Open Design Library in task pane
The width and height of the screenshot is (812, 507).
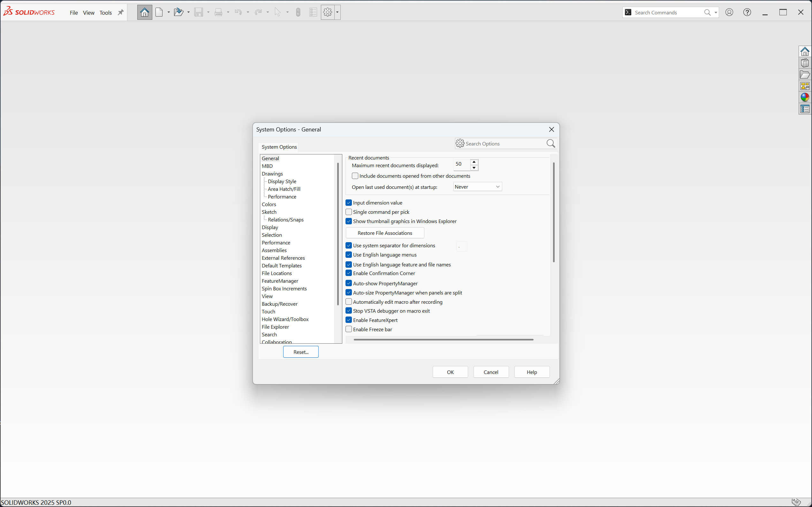pyautogui.click(x=805, y=63)
